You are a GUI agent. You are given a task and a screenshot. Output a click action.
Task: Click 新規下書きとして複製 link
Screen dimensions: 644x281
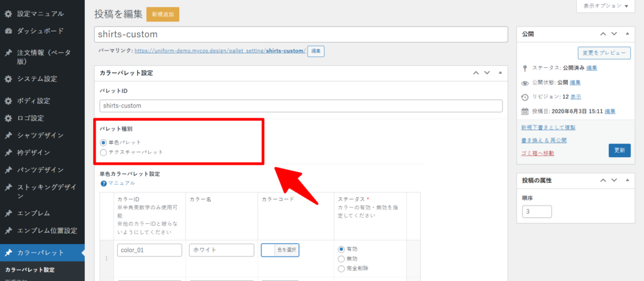(x=548, y=128)
